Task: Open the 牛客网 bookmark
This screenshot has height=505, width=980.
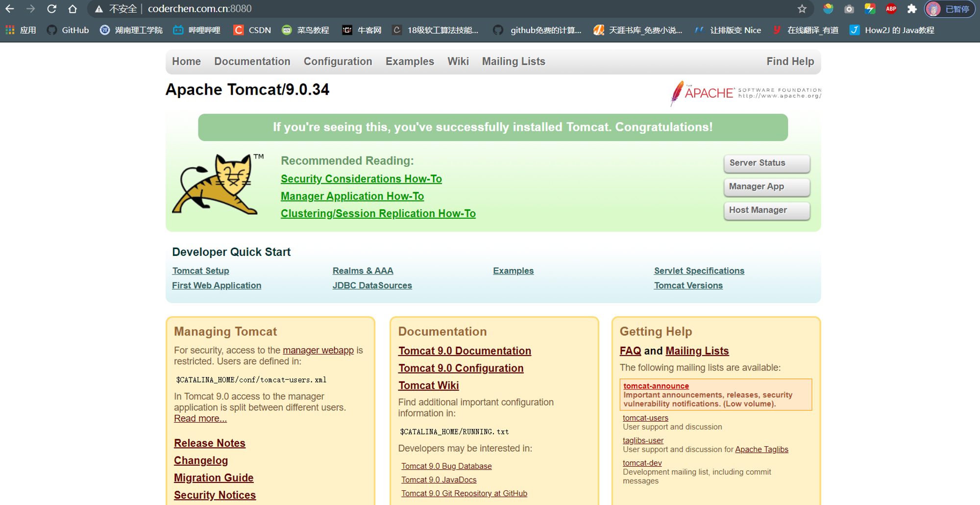Action: 362,30
